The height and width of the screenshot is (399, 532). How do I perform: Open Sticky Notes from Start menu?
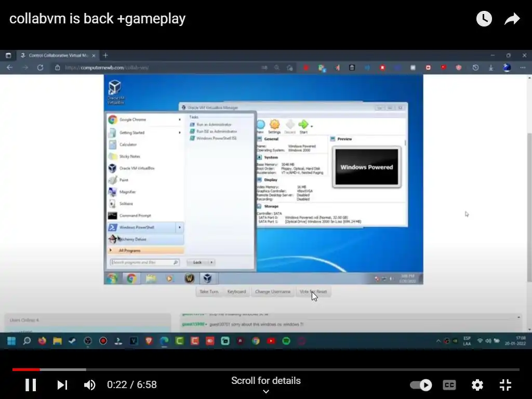[x=145, y=156]
